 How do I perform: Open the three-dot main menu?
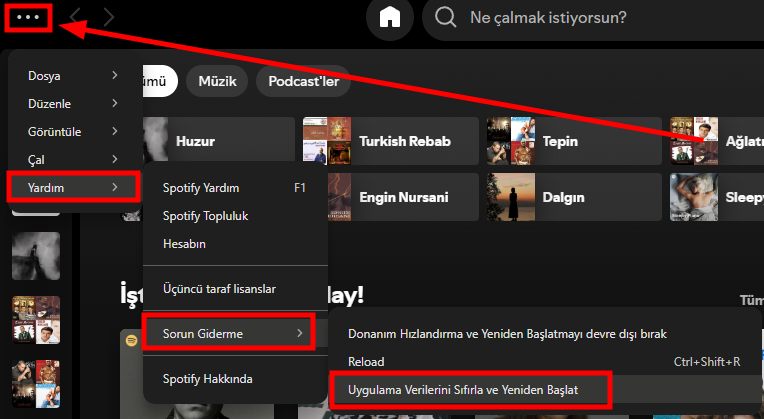point(28,18)
